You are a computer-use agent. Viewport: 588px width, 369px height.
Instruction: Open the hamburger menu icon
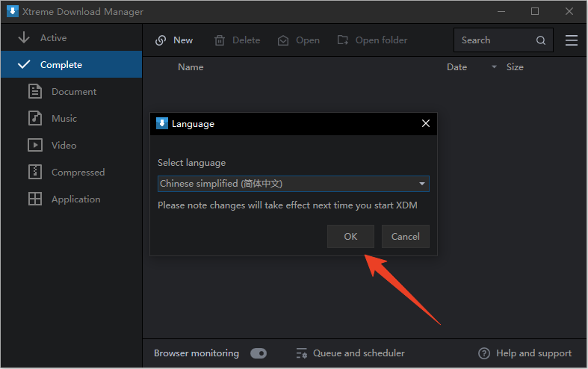(572, 40)
